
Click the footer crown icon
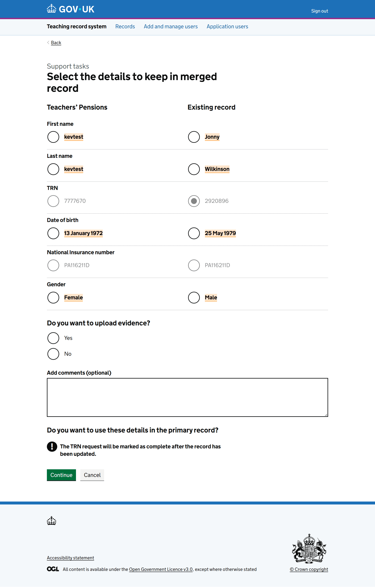pos(52,520)
